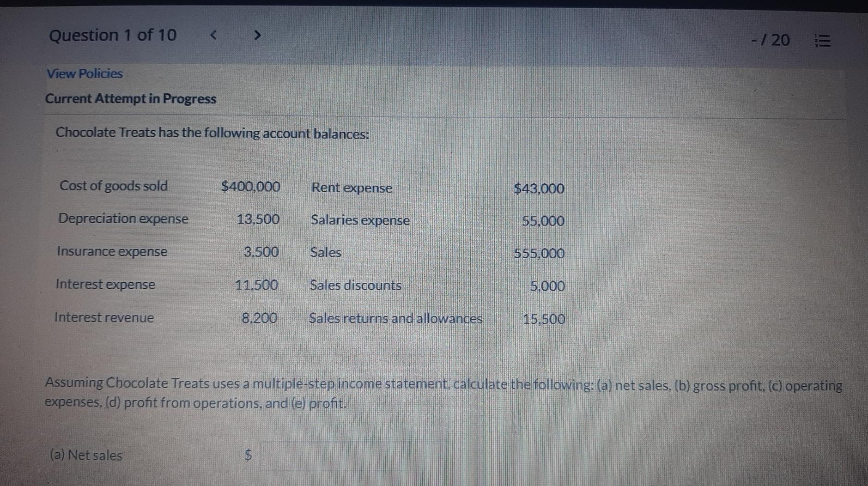Open the left navigation chevron dropdown arrow
Screen dimensions: 868x486
click(x=212, y=36)
